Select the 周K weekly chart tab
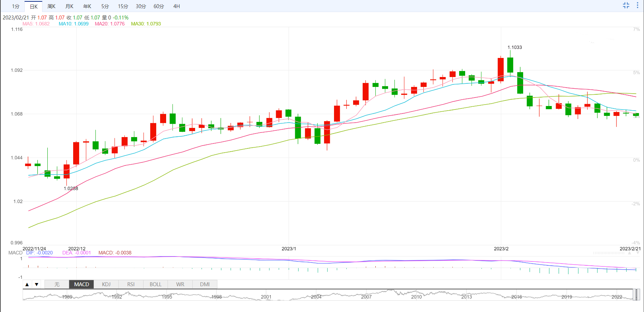Viewport: 644px width, 312px height. point(52,6)
